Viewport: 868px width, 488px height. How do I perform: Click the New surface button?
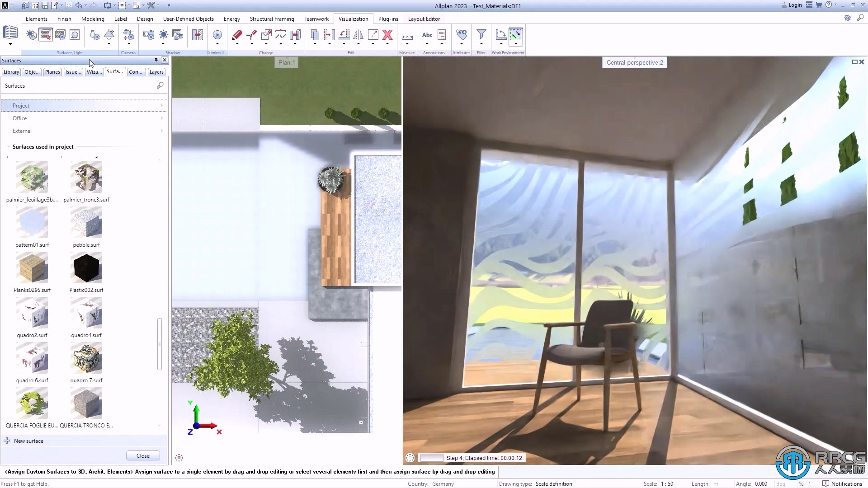pyautogui.click(x=28, y=441)
